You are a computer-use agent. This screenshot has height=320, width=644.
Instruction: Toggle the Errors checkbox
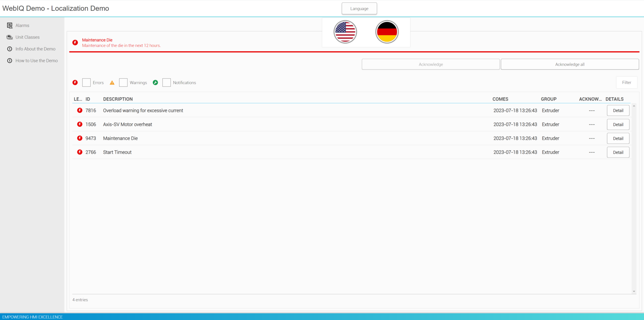(86, 82)
